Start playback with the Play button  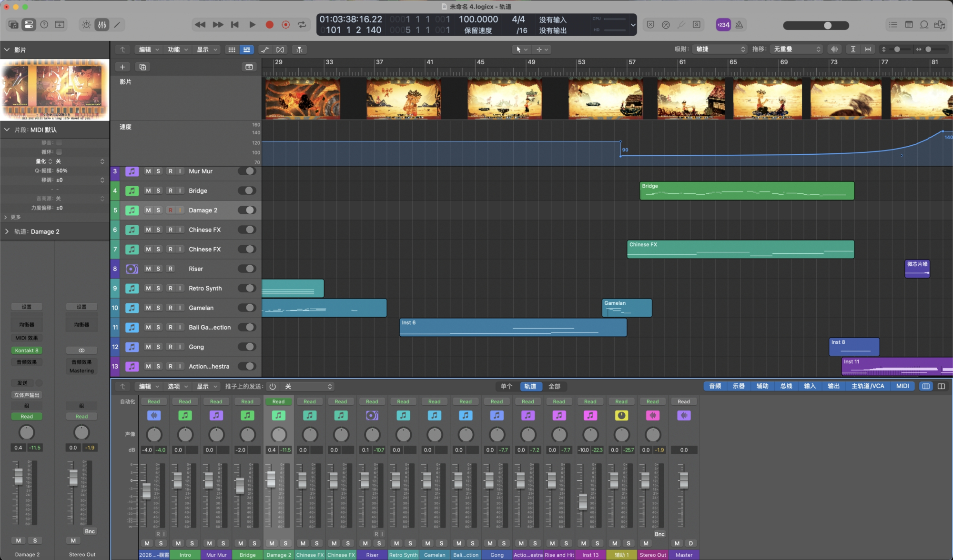pos(252,25)
